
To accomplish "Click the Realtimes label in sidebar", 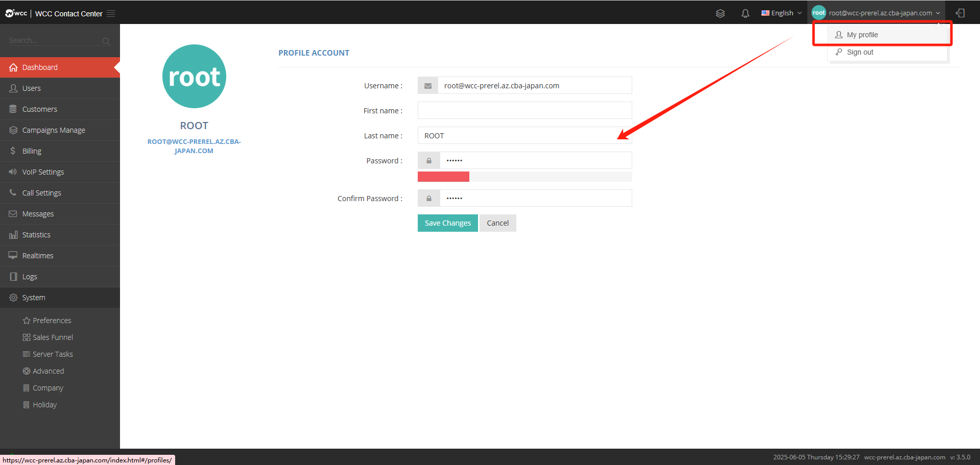I will click(x=38, y=256).
